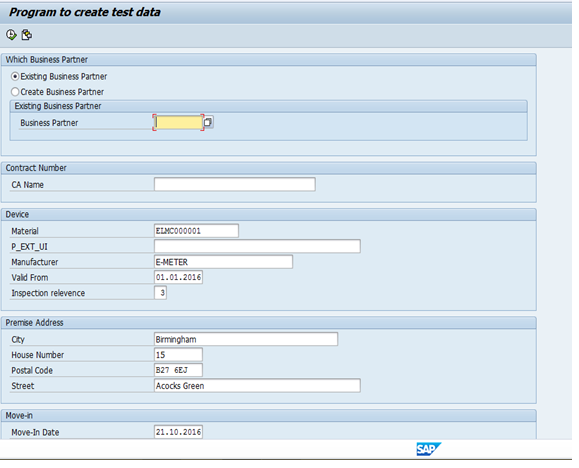The height and width of the screenshot is (468, 579).
Task: Click the CA Name input field
Action: click(235, 184)
